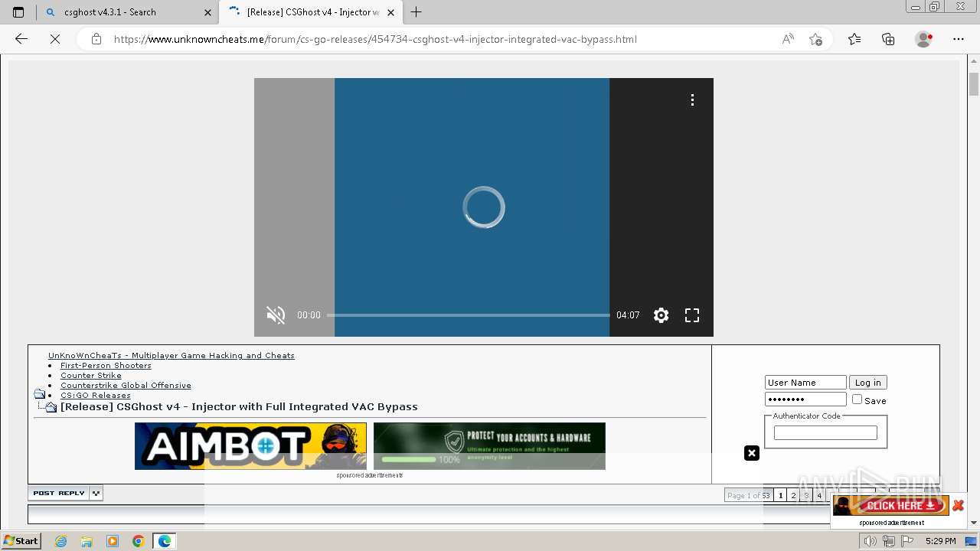This screenshot has width=980, height=551.
Task: Open Internet Explorer from taskbar
Action: pos(61,541)
